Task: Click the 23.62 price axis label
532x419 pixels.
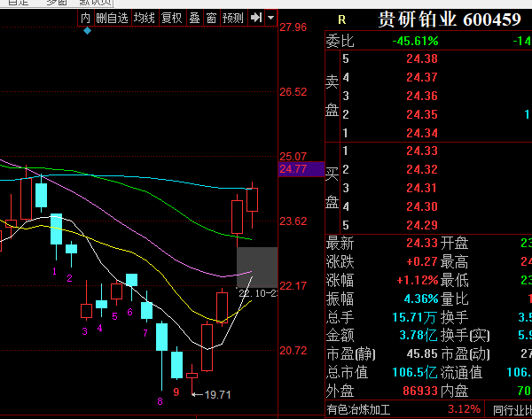Action: 293,221
